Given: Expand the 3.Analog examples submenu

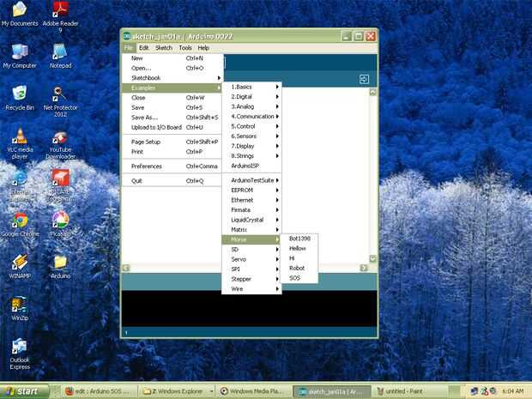Looking at the screenshot, I should (x=251, y=106).
